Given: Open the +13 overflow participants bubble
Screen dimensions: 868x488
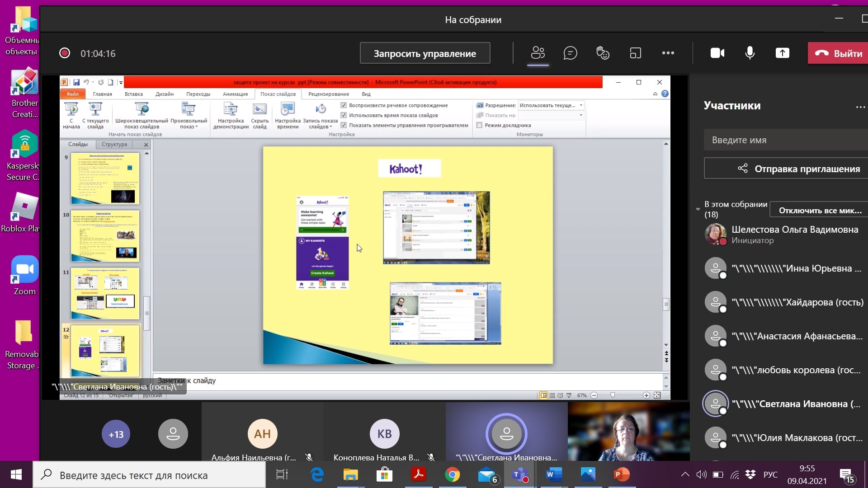Looking at the screenshot, I should coord(116,434).
